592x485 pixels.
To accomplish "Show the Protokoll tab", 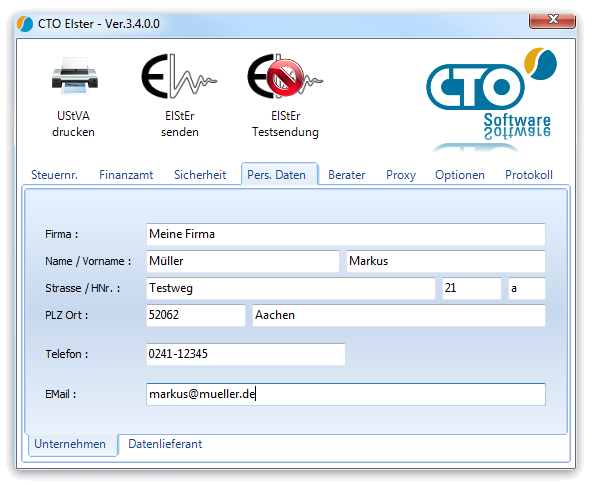I will tap(529, 175).
